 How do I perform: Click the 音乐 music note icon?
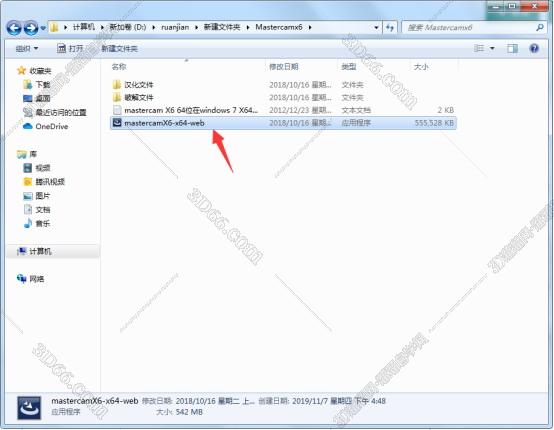pyautogui.click(x=28, y=223)
